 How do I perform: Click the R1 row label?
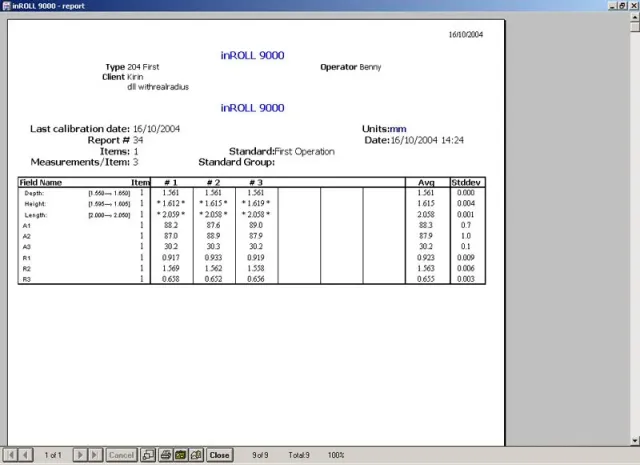(x=27, y=258)
